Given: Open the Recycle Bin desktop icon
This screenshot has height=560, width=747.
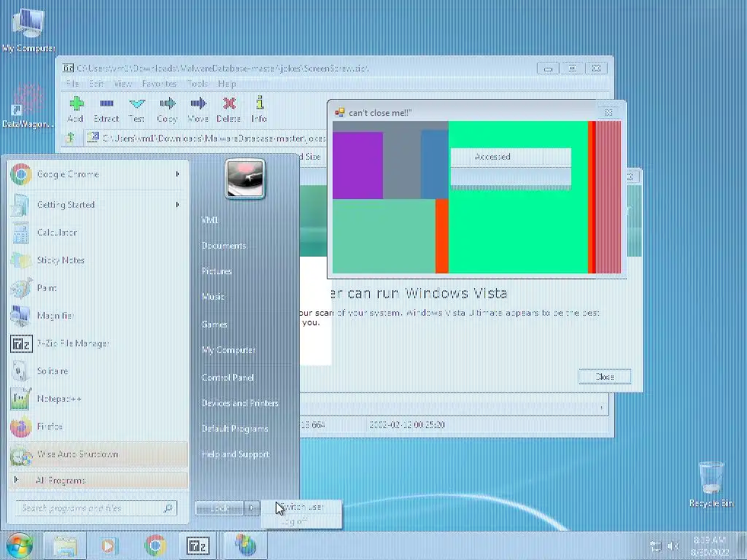Looking at the screenshot, I should click(x=711, y=483).
